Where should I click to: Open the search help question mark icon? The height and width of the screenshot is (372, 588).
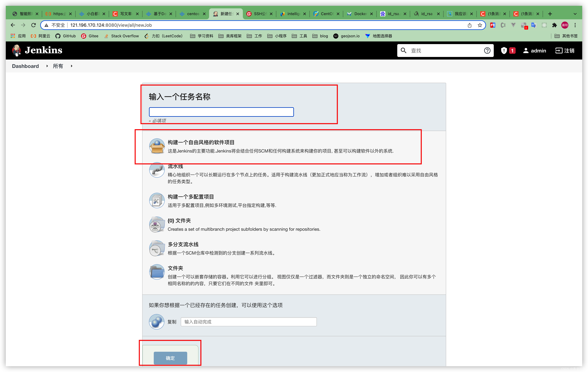[487, 51]
